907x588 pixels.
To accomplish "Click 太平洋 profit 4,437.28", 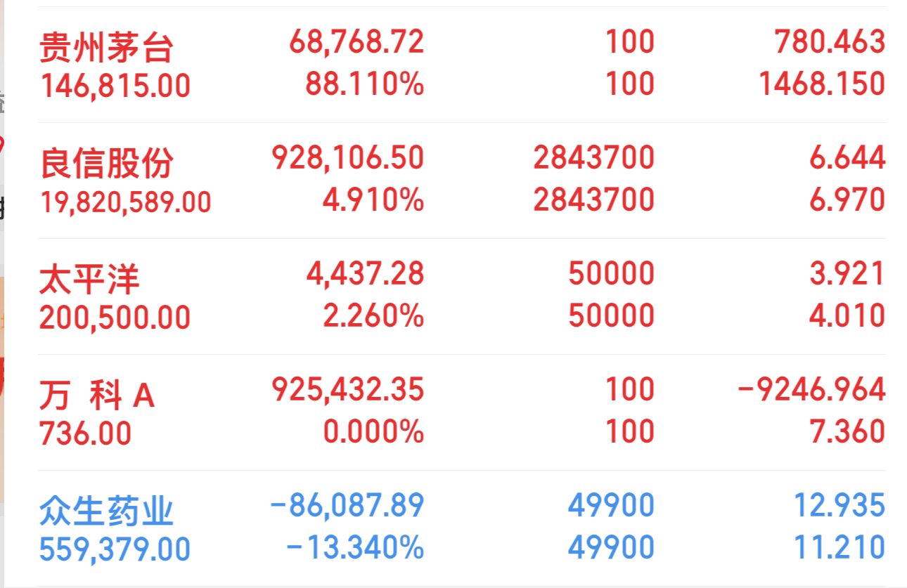I will click(x=365, y=274).
